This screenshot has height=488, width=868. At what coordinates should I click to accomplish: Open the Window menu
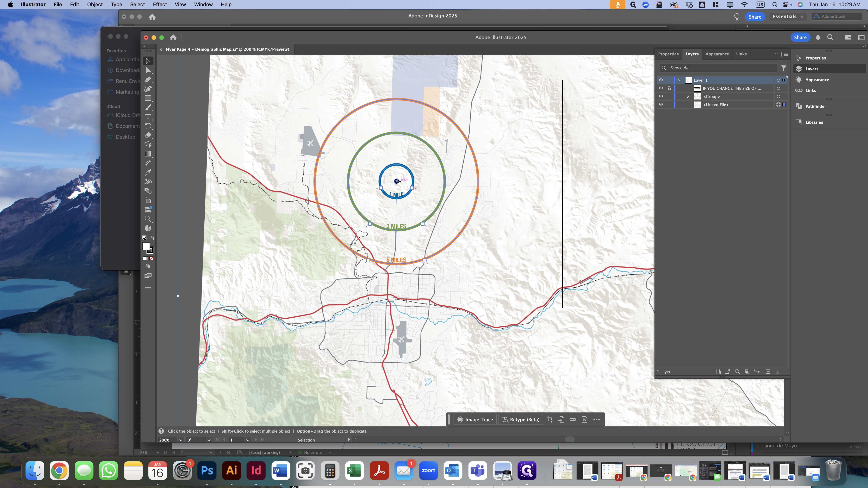[203, 4]
